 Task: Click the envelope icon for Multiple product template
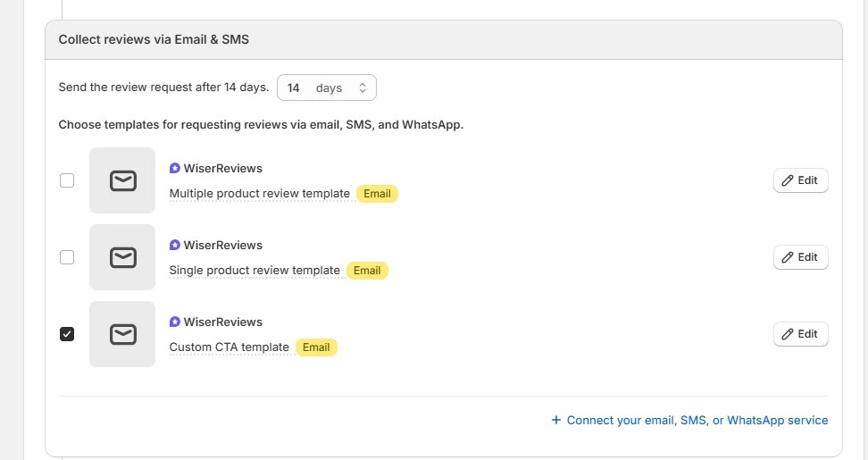tap(122, 180)
